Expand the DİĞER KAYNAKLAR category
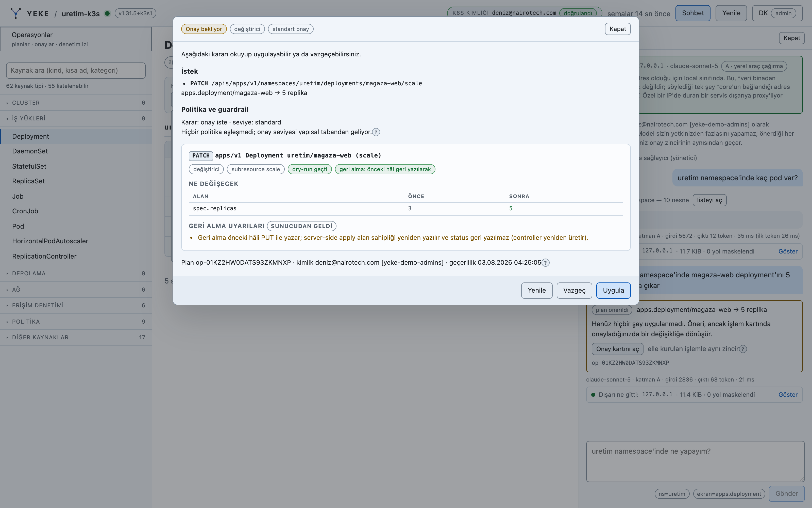Image resolution: width=812 pixels, height=508 pixels. click(76, 337)
